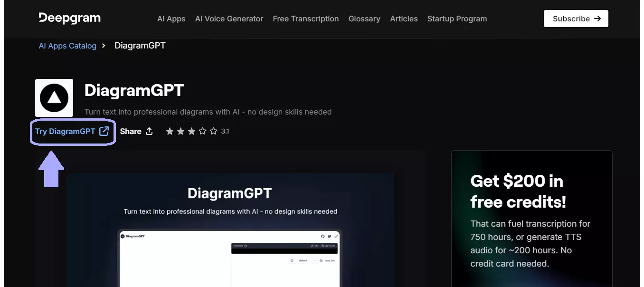Click the Subscribe button
Image resolution: width=644 pixels, height=287 pixels.
coord(576,18)
